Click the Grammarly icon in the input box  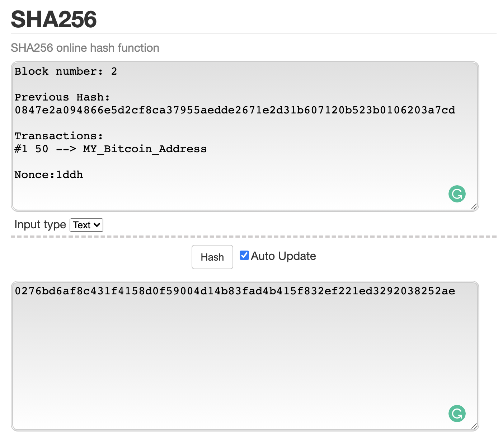457,194
